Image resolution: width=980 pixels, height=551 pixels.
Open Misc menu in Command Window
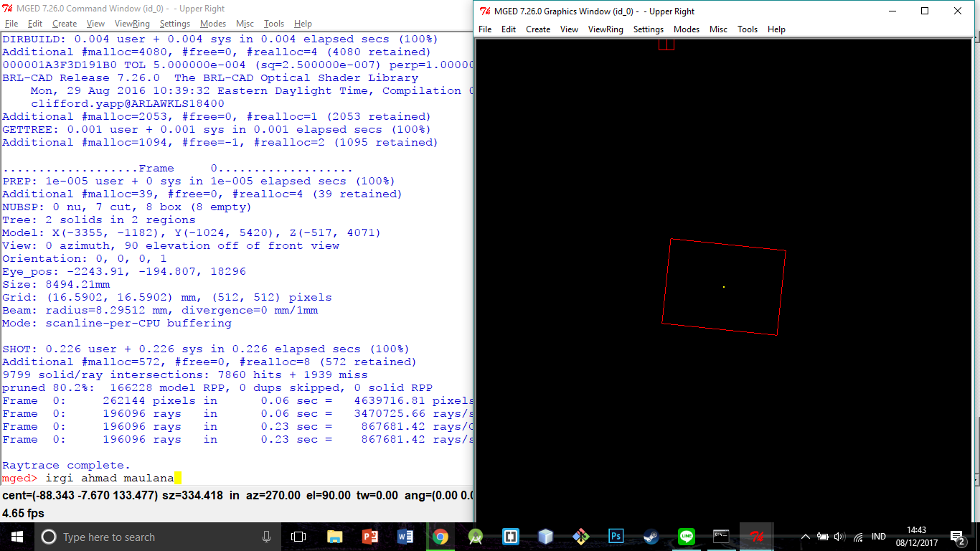click(x=245, y=24)
